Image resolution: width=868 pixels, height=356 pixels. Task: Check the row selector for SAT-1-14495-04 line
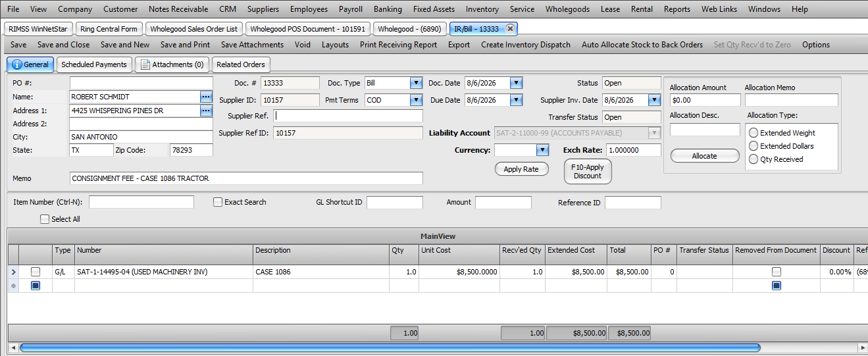36,272
